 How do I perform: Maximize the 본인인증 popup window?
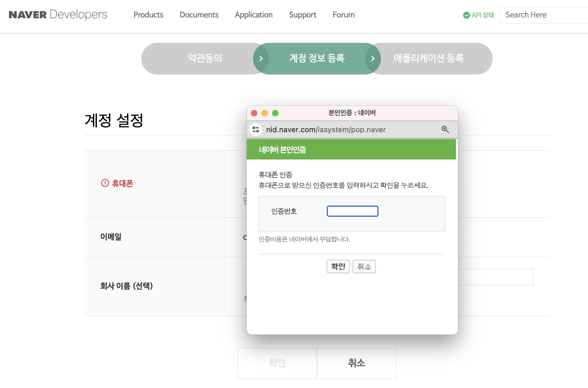tap(275, 113)
